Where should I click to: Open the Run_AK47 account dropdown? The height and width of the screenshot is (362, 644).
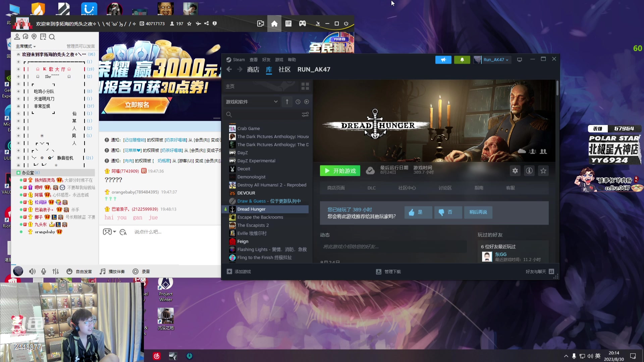click(x=492, y=60)
